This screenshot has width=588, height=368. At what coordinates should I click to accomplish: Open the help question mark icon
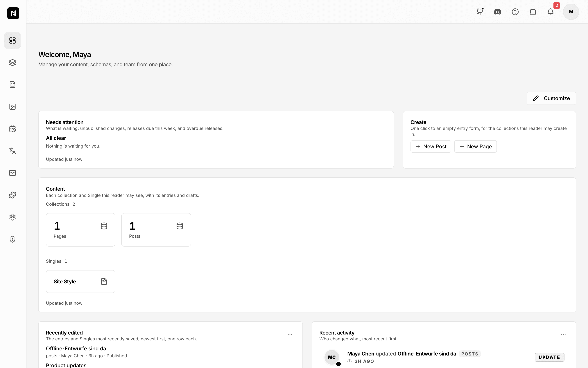(515, 12)
